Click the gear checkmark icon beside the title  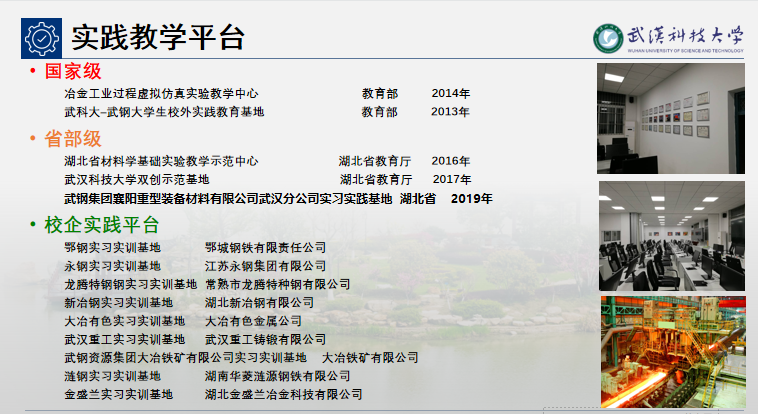coord(42,38)
